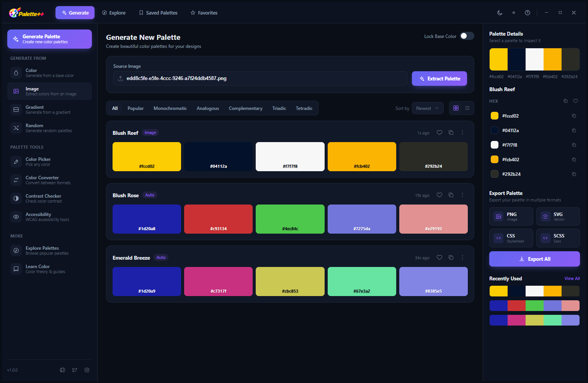Viewport: 588px width, 383px height.
Task: Pick the #c7317f pink swatch
Action: click(218, 282)
